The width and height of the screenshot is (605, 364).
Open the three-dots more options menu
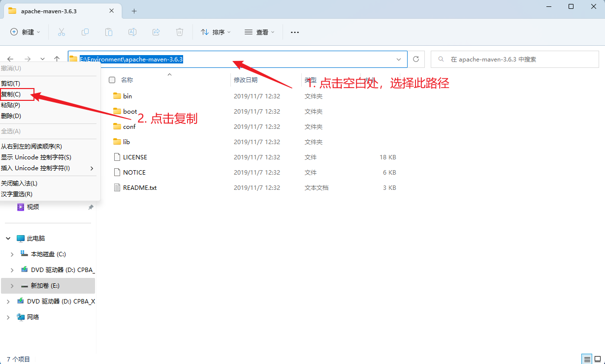[x=295, y=32]
